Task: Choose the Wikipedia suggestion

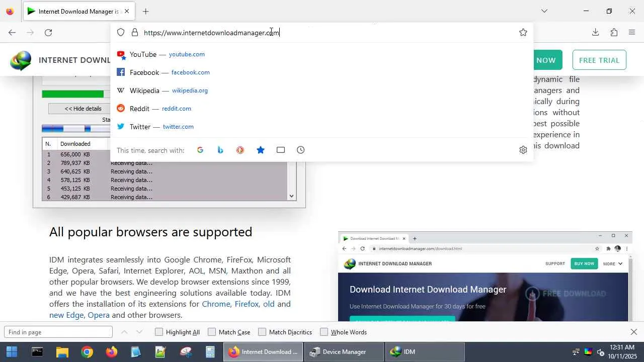Action: tap(322, 90)
